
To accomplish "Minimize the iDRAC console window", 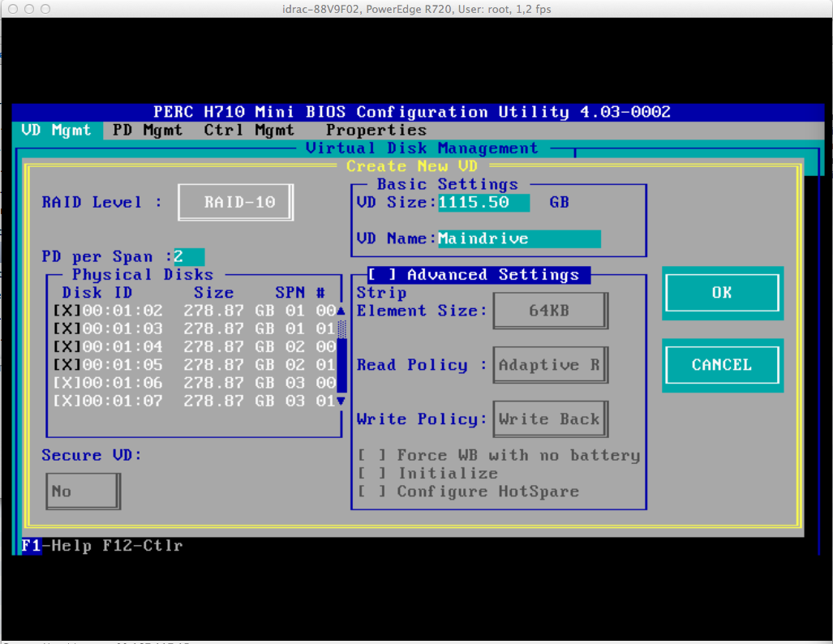I will pos(29,9).
